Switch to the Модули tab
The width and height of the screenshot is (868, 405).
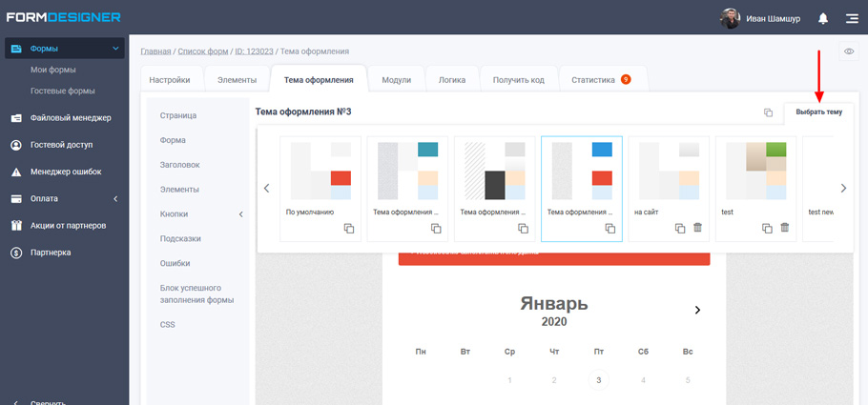397,80
